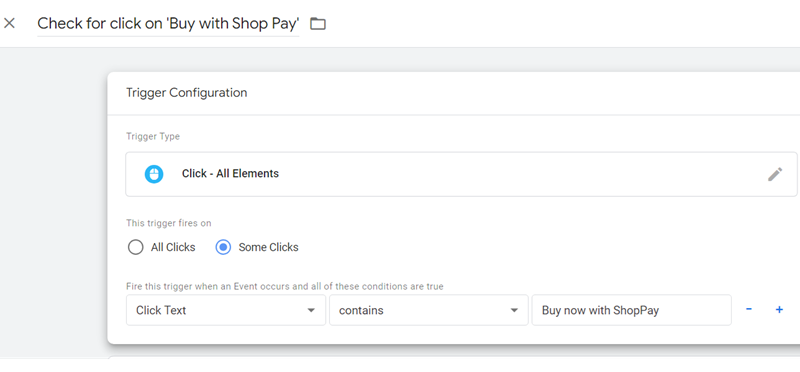Screen dimensions: 800x372
Task: Open the folder icon next to trigger name
Action: tap(318, 23)
